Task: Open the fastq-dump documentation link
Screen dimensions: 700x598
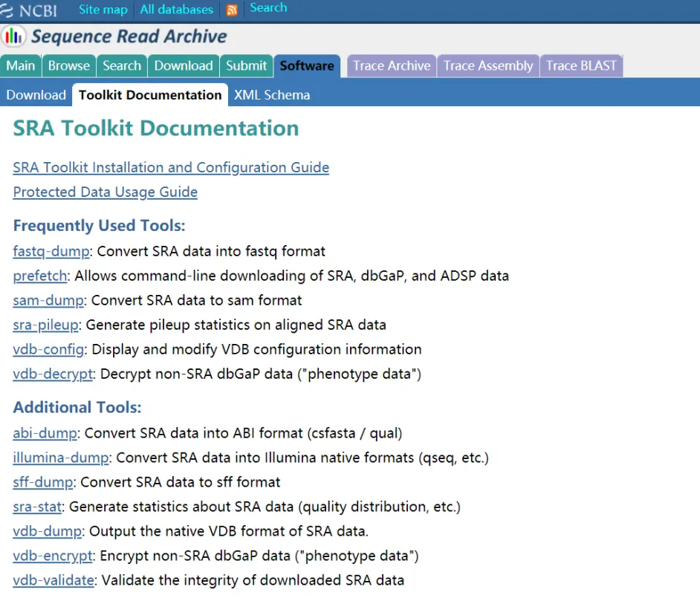Action: point(51,251)
